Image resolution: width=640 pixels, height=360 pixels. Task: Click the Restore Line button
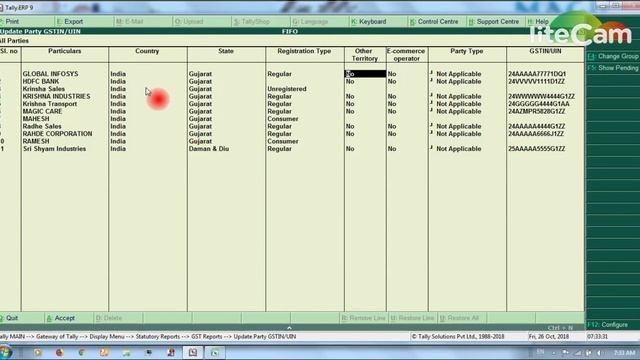click(x=412, y=318)
